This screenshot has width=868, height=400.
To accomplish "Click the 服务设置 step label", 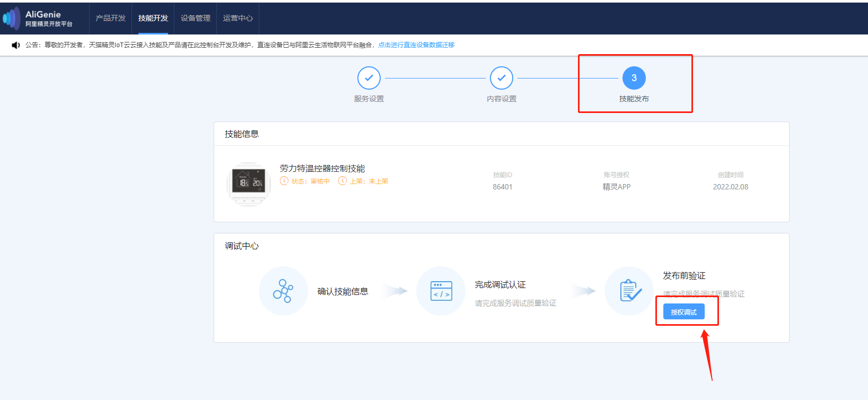I will (x=369, y=99).
